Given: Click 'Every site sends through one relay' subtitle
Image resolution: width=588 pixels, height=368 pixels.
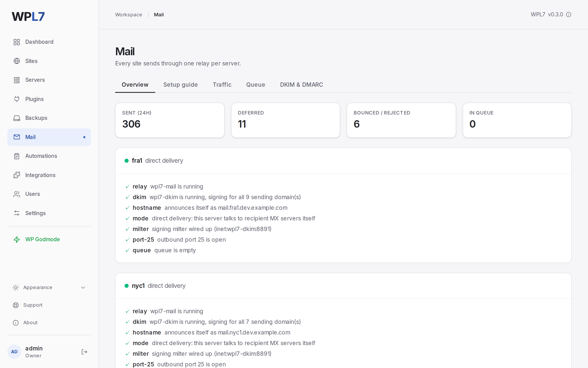Looking at the screenshot, I should tap(178, 64).
